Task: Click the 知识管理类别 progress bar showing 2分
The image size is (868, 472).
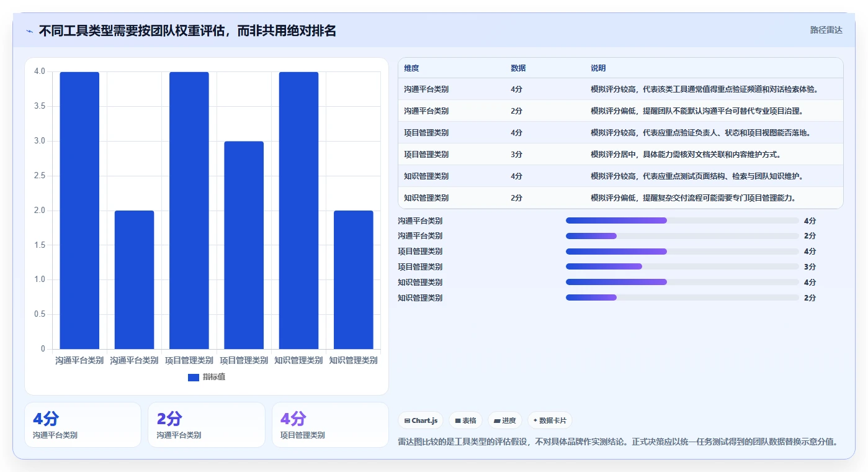Action: [x=682, y=298]
